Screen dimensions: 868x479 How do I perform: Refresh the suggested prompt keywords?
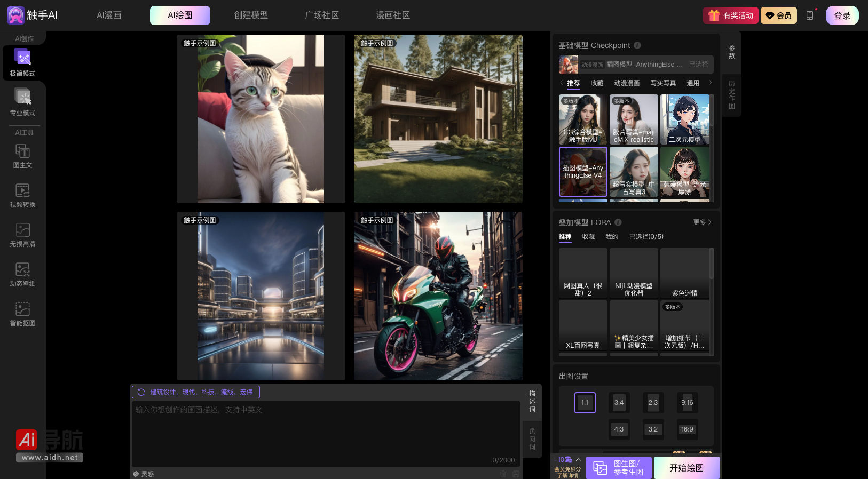pyautogui.click(x=141, y=392)
